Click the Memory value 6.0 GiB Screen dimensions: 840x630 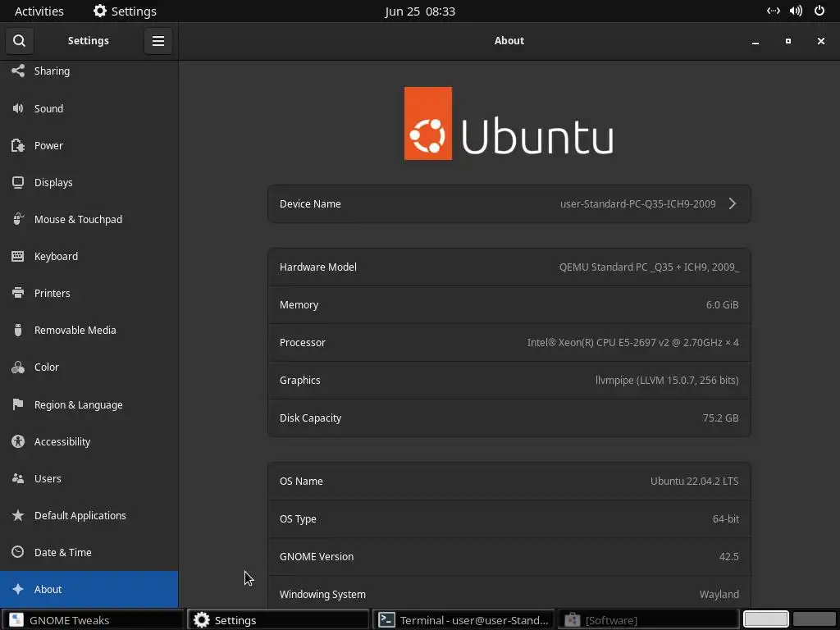(x=722, y=304)
